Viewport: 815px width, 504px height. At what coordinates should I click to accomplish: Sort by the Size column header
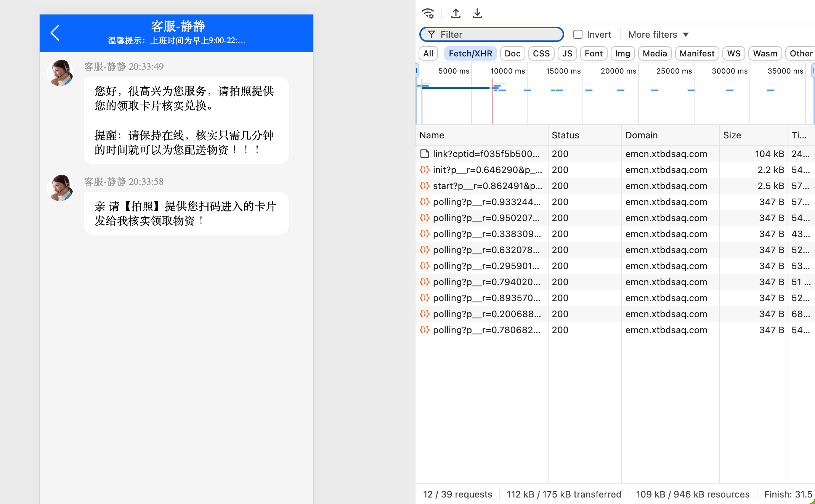(x=753, y=135)
